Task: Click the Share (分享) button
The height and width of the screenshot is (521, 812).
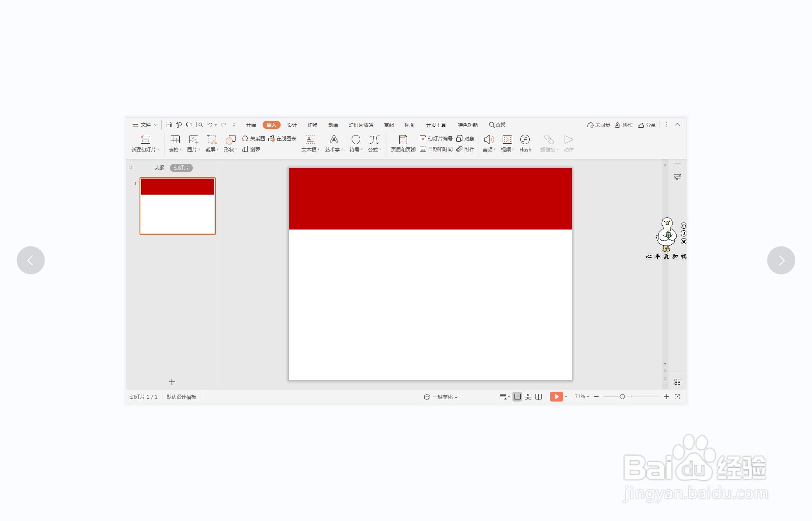Action: 647,125
